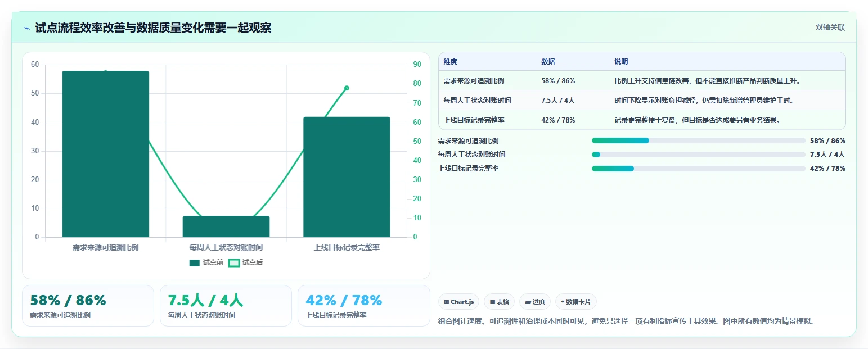Viewport: 868px width, 349px height.
Task: Select the 上线目标记录完整率 cell in the table
Action: [x=474, y=120]
